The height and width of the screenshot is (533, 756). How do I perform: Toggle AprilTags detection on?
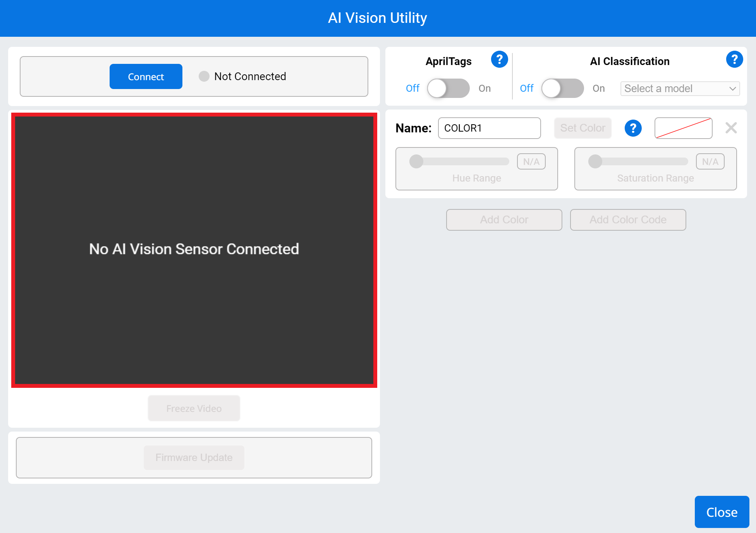pyautogui.click(x=448, y=88)
